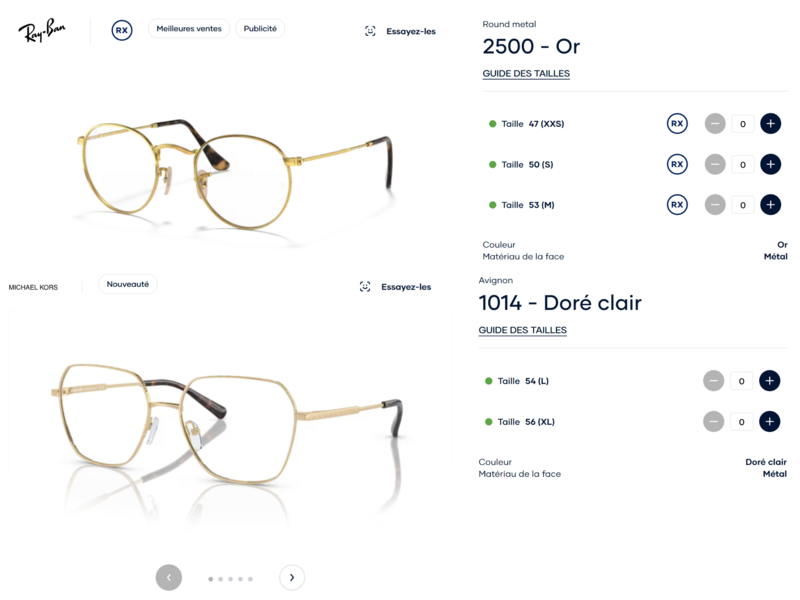
Task: Open Guide des tailles for 2500 - Or
Action: (x=526, y=73)
